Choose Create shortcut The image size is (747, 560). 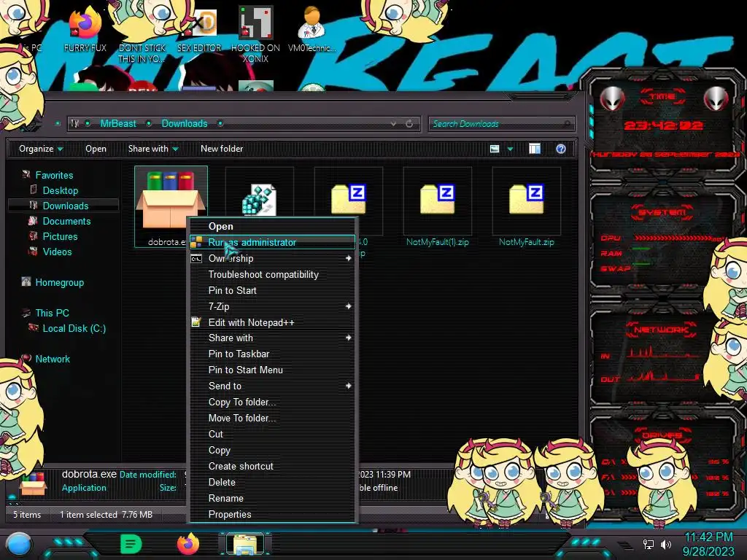273,466
